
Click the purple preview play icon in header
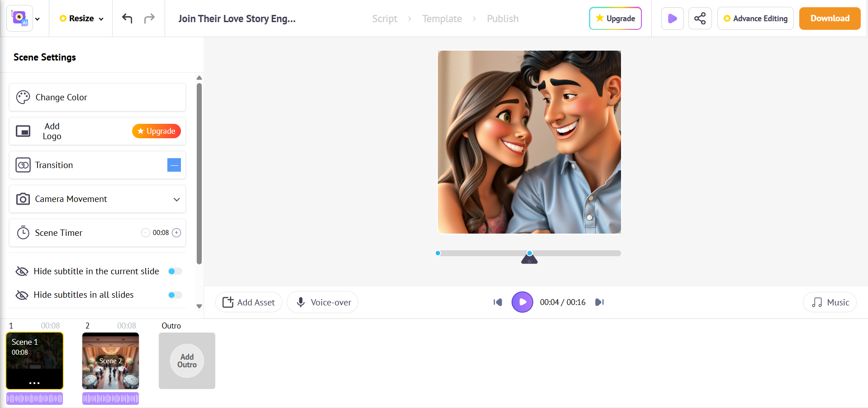672,19
